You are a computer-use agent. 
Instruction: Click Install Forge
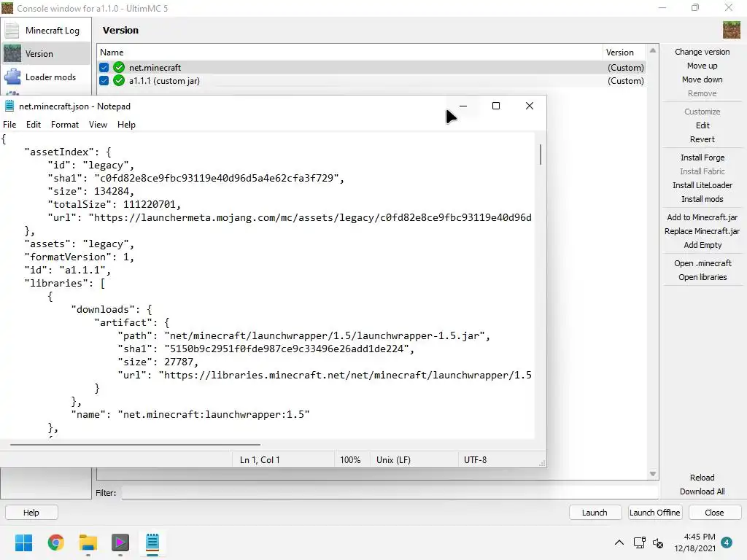(x=703, y=157)
